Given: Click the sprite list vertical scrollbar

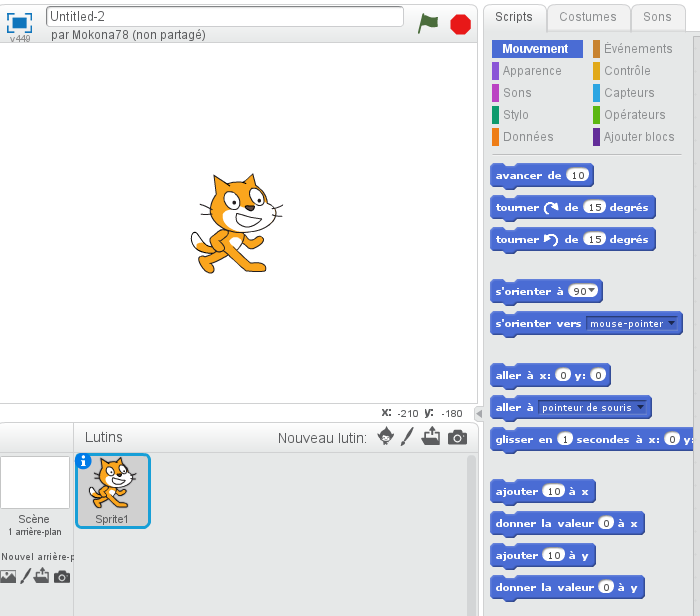Looking at the screenshot, I should 471,535.
